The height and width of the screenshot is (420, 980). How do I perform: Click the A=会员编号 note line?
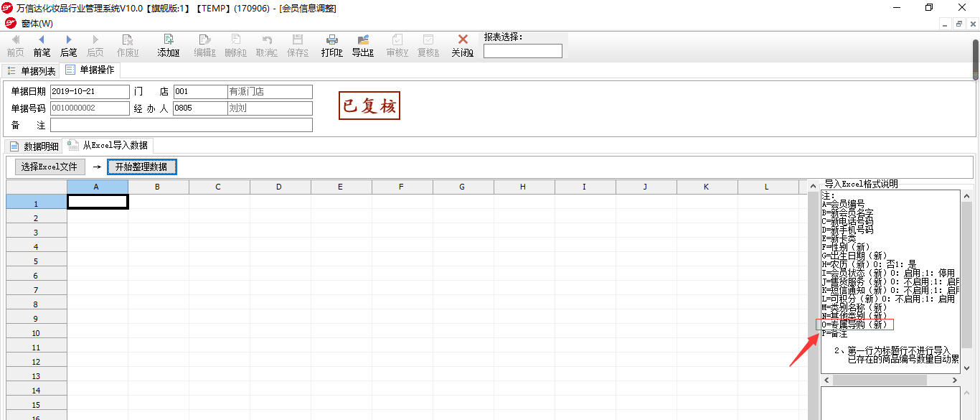[x=844, y=204]
